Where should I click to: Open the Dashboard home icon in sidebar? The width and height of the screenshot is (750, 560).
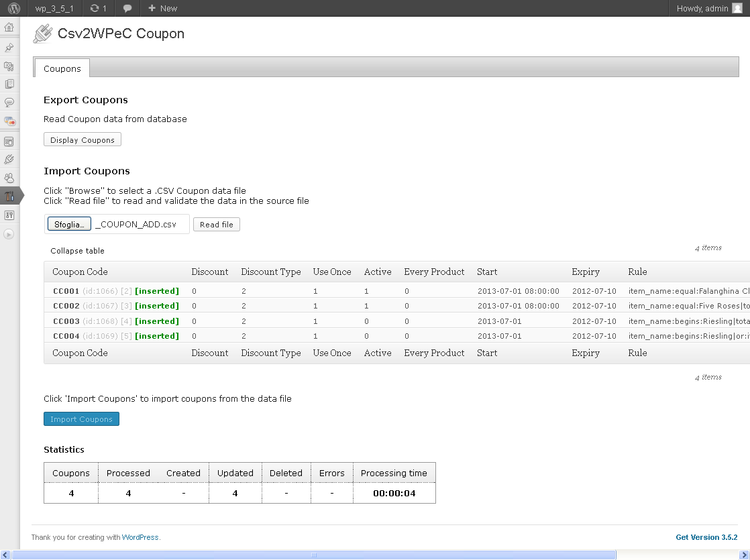pyautogui.click(x=9, y=27)
